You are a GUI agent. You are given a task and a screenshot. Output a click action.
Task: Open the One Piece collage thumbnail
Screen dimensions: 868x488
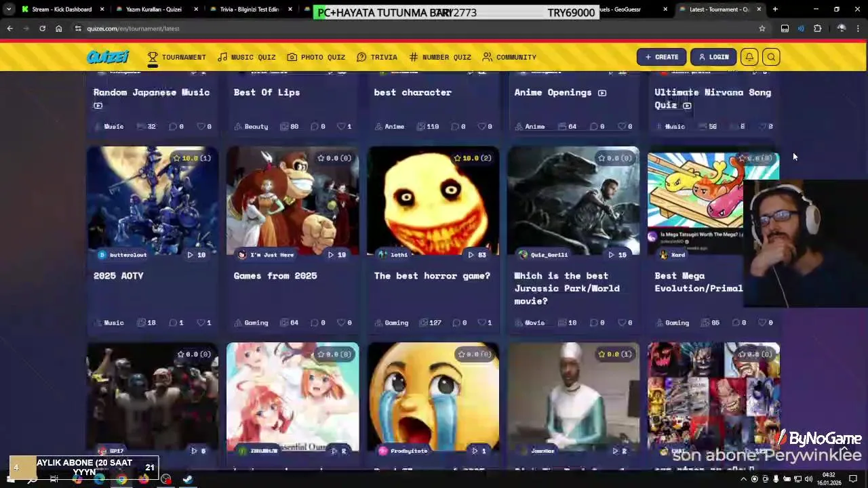click(713, 396)
